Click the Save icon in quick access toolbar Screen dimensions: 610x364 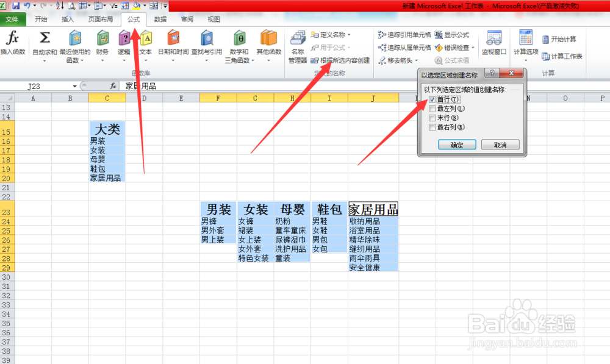pyautogui.click(x=16, y=5)
